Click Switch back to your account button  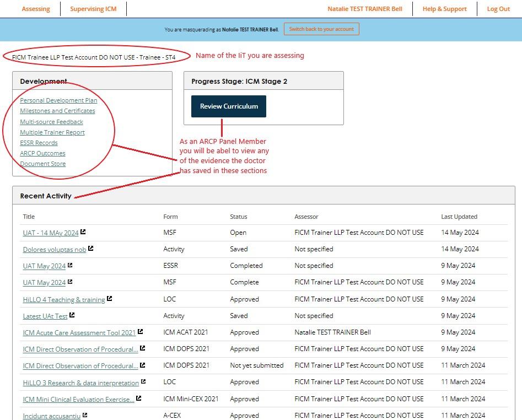click(321, 29)
